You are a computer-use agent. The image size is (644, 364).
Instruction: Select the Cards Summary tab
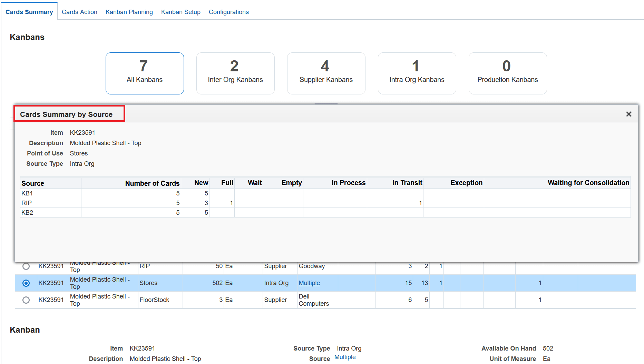(x=29, y=12)
